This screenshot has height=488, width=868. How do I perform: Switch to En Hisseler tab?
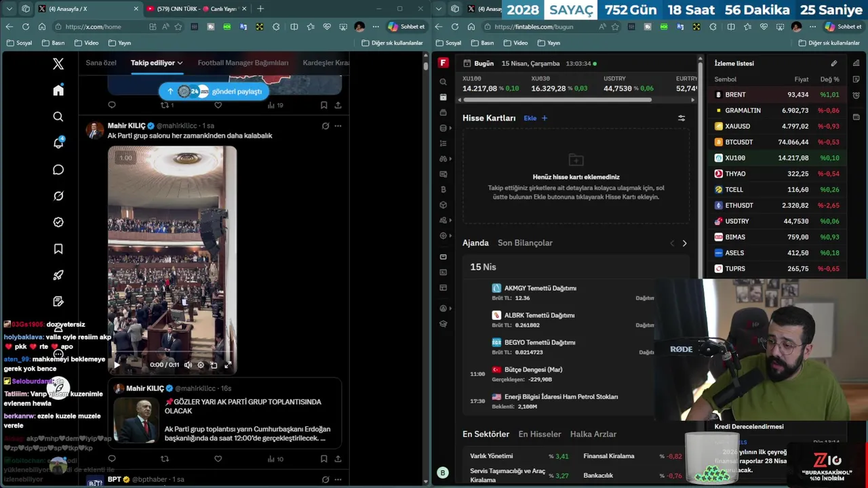coord(540,434)
